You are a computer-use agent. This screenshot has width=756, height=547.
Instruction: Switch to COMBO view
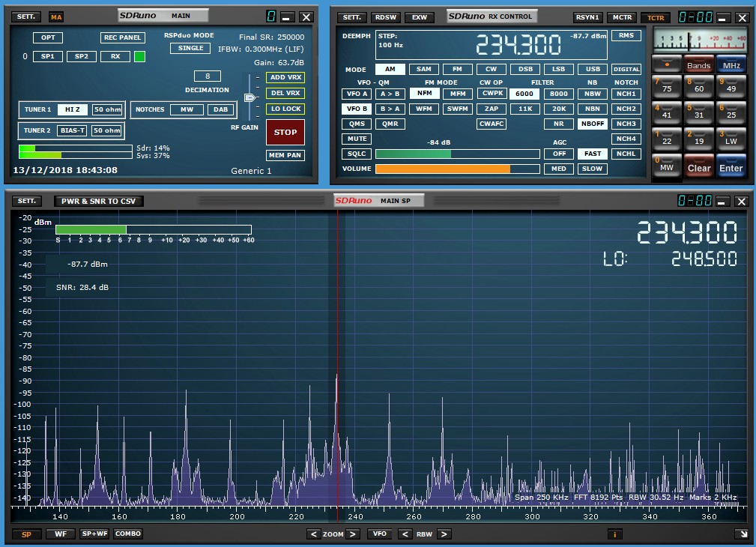click(x=128, y=534)
